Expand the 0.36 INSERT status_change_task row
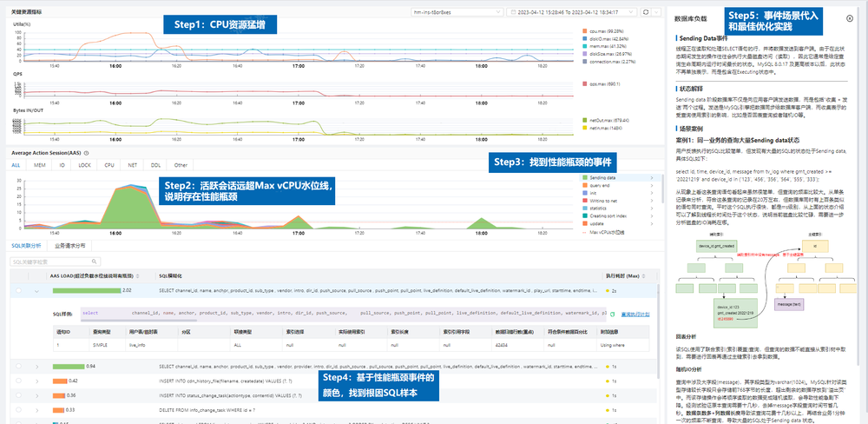The height and width of the screenshot is (424, 868). pyautogui.click(x=37, y=395)
